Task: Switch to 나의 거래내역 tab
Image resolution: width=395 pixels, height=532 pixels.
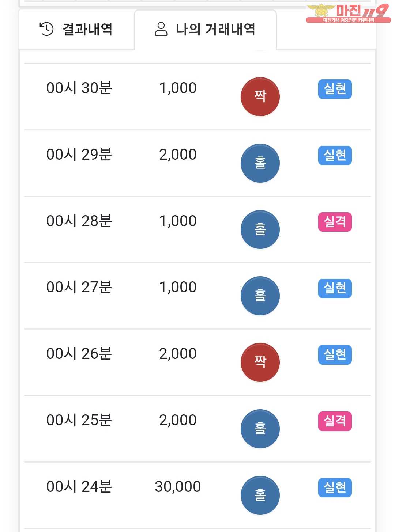Action: (205, 30)
